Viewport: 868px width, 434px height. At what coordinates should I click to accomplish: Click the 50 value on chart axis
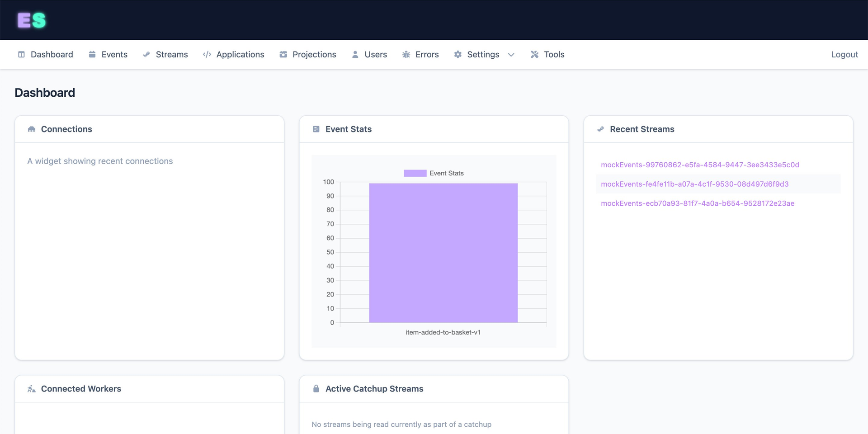330,252
